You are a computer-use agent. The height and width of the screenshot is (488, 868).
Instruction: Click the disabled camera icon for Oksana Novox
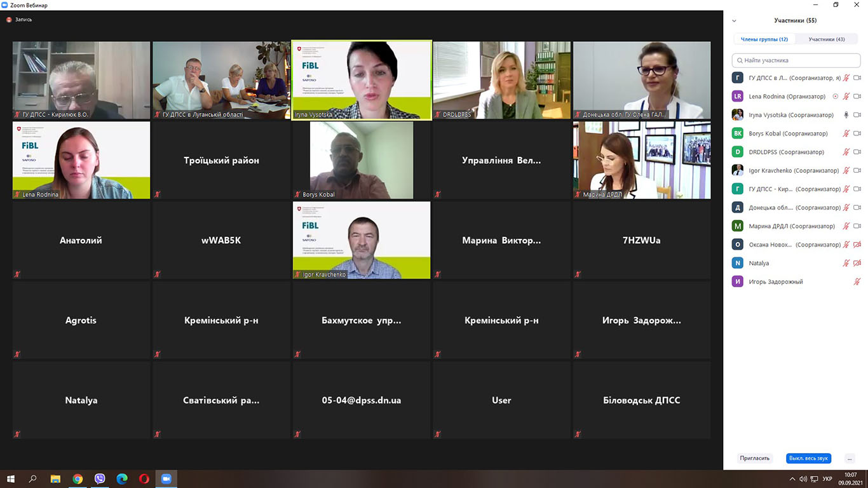857,245
